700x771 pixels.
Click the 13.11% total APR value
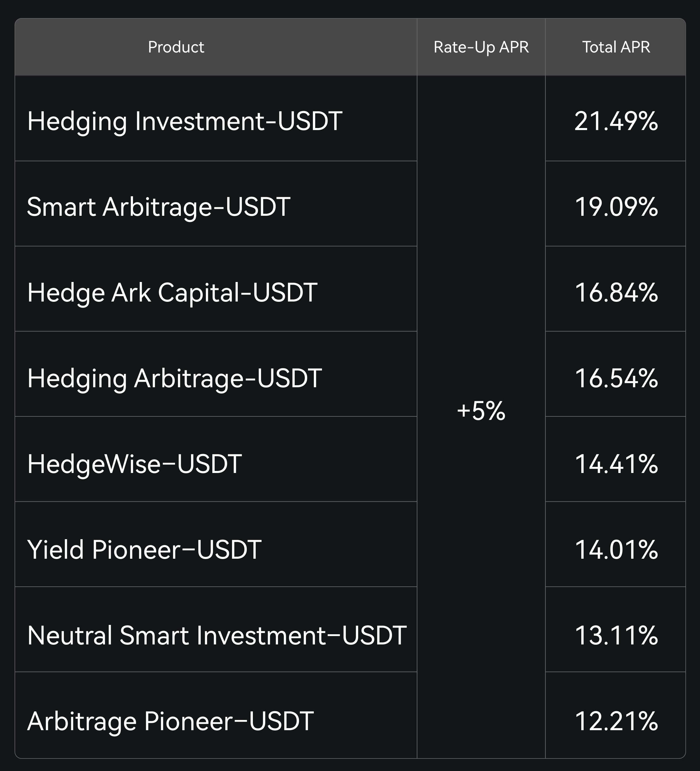click(x=615, y=635)
